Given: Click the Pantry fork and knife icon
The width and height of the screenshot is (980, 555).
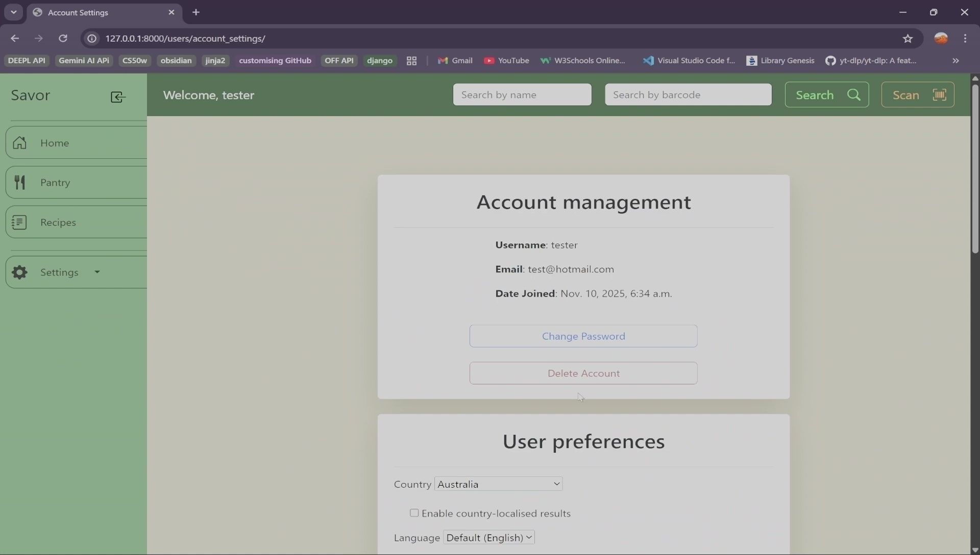Looking at the screenshot, I should coord(19,183).
